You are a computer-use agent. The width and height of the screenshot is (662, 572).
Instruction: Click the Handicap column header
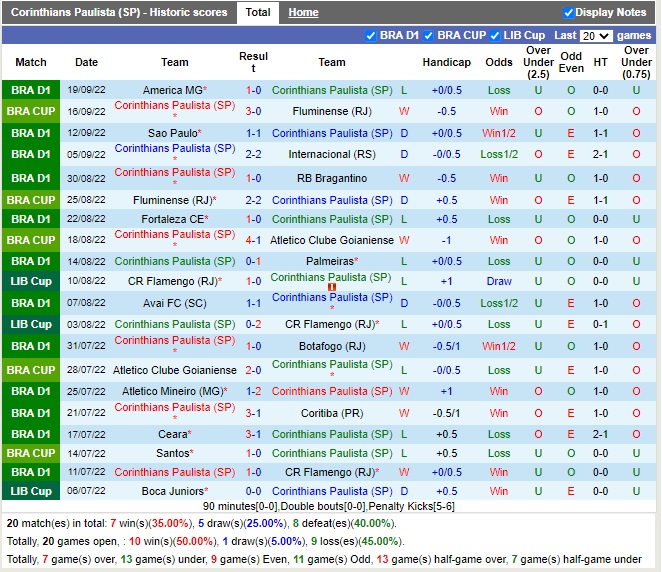[x=446, y=62]
